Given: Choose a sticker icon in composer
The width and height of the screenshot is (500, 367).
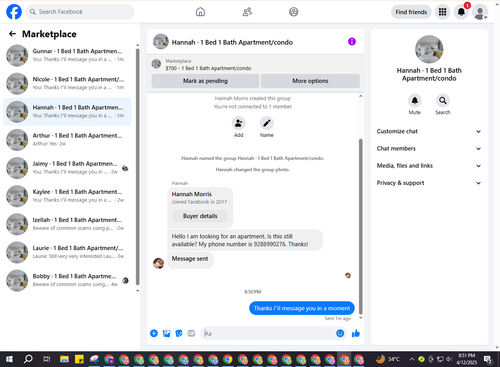Looking at the screenshot, I should pyautogui.click(x=179, y=333).
